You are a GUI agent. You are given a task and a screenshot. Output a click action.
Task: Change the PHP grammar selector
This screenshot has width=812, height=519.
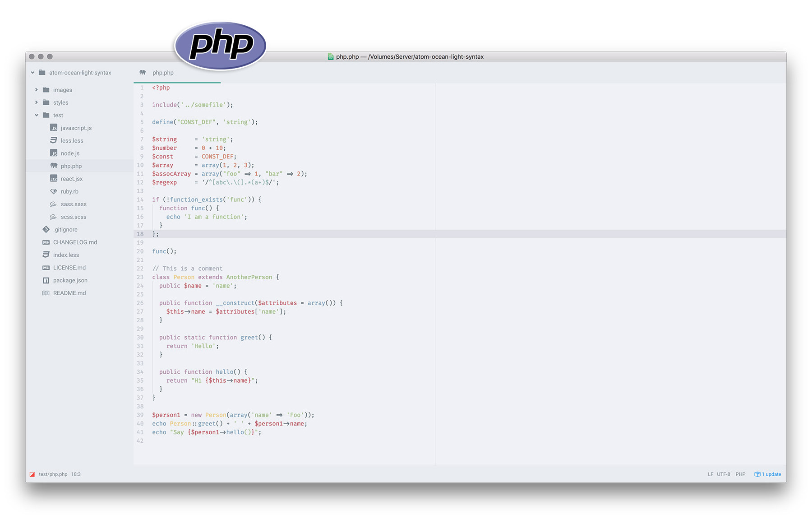tap(740, 474)
